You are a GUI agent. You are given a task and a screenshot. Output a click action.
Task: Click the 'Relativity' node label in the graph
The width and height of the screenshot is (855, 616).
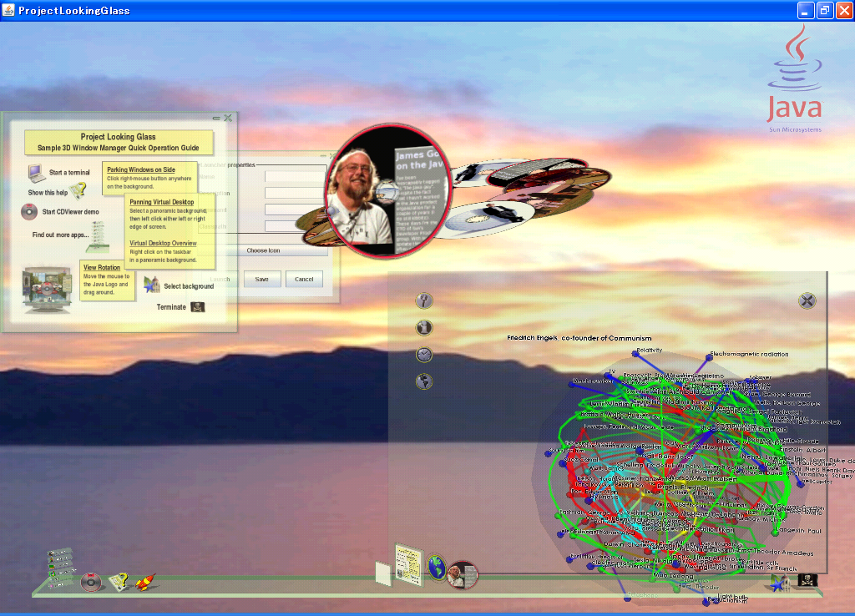[650, 351]
